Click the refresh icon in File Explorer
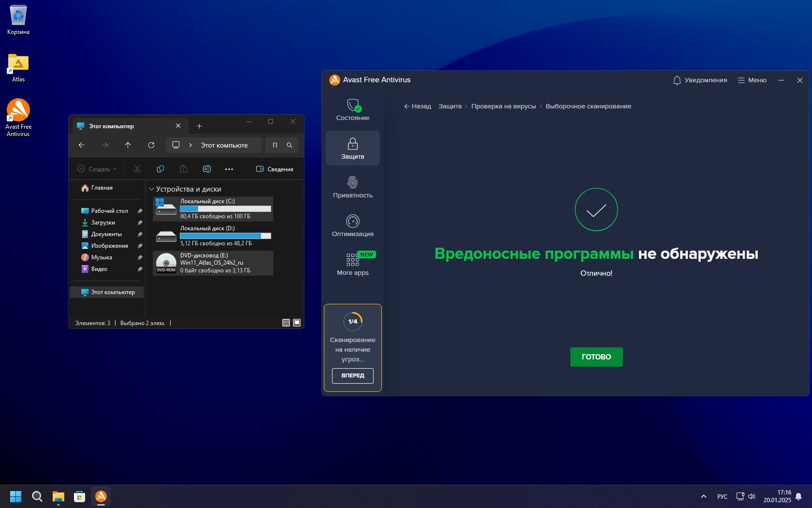 [151, 145]
